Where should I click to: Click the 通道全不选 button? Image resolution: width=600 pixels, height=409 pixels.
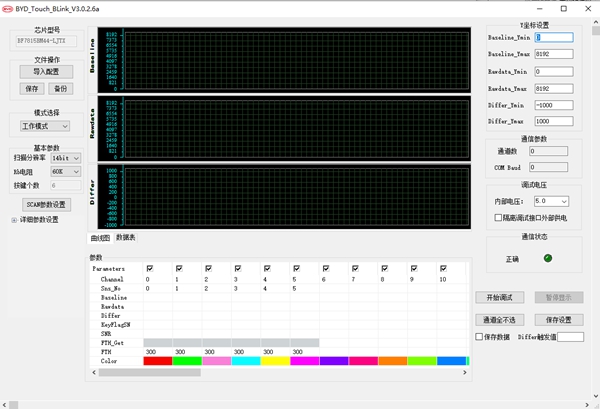(499, 319)
